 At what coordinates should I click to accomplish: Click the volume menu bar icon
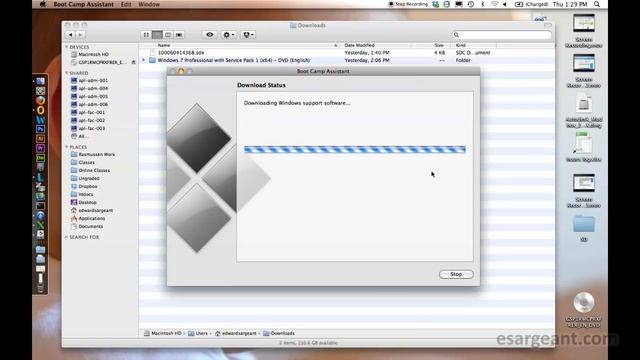coord(505,4)
